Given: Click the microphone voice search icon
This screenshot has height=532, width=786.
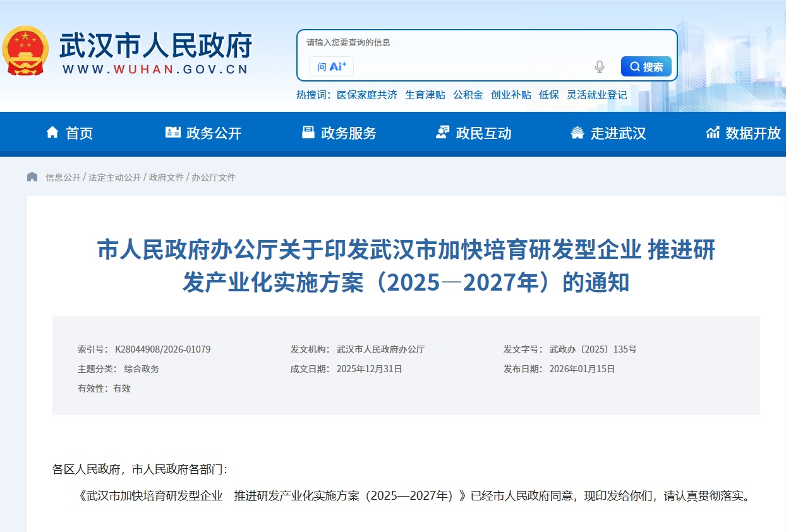Looking at the screenshot, I should point(599,66).
